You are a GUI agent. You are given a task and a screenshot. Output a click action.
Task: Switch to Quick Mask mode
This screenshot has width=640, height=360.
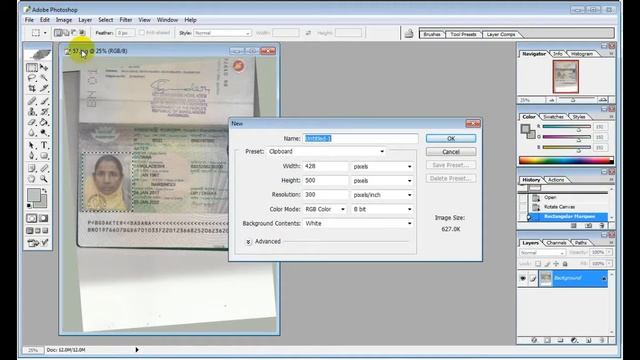pyautogui.click(x=44, y=218)
